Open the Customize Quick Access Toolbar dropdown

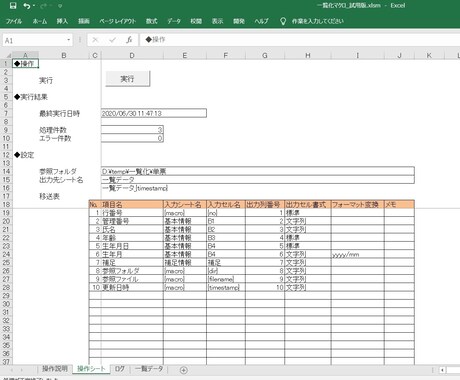tap(60, 6)
